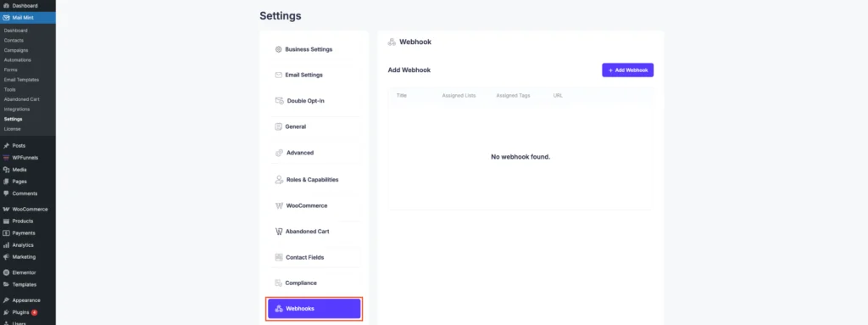868x325 pixels.
Task: Go to Automations in Mail Mint
Action: [x=18, y=60]
